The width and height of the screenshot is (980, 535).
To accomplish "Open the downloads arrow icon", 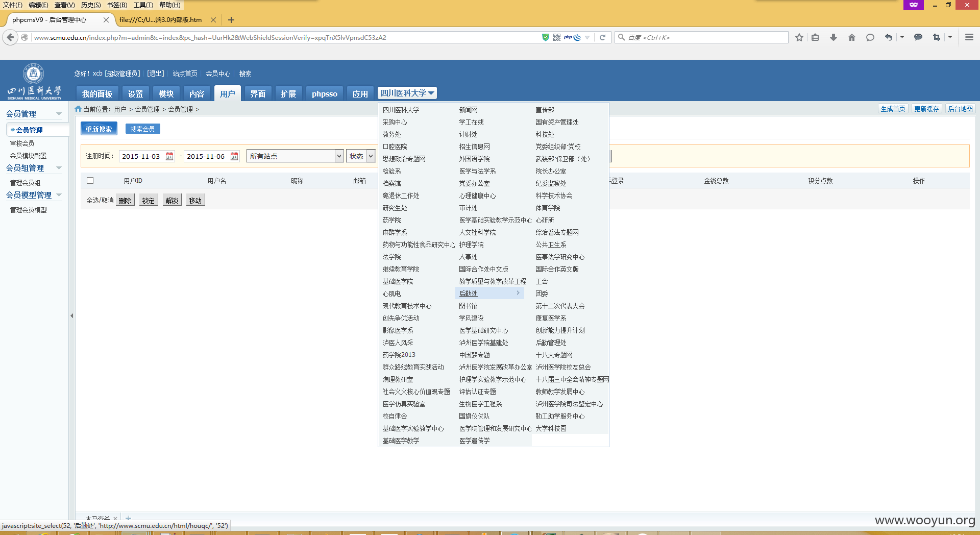I will tap(834, 37).
